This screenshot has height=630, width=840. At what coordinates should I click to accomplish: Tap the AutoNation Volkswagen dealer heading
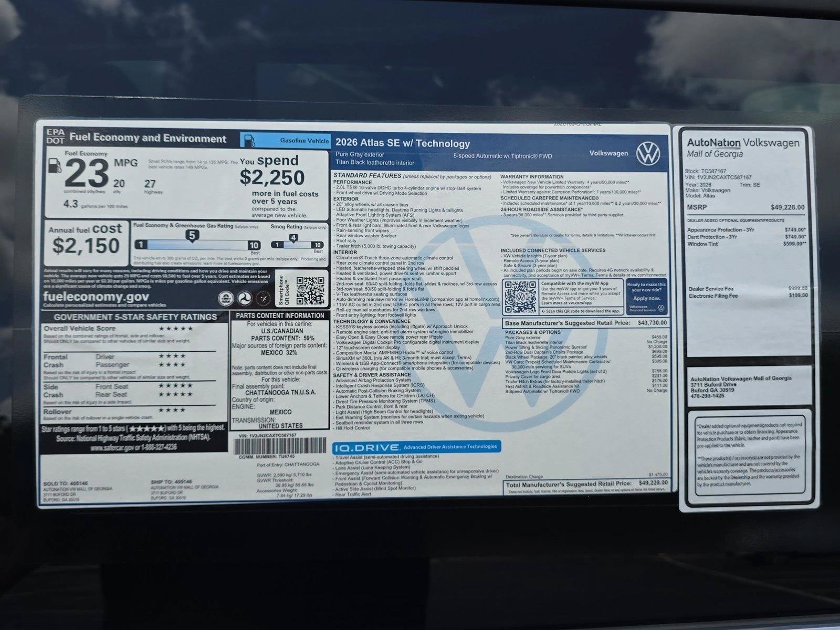[x=743, y=143]
